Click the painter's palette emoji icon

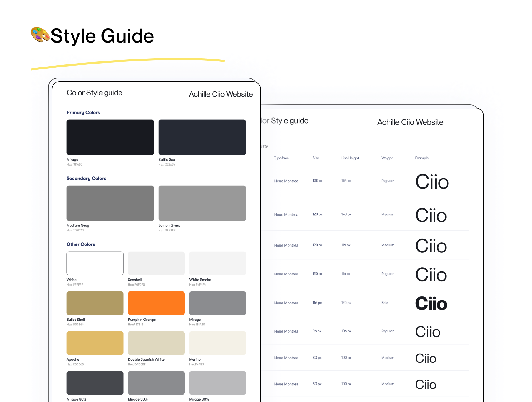[40, 35]
